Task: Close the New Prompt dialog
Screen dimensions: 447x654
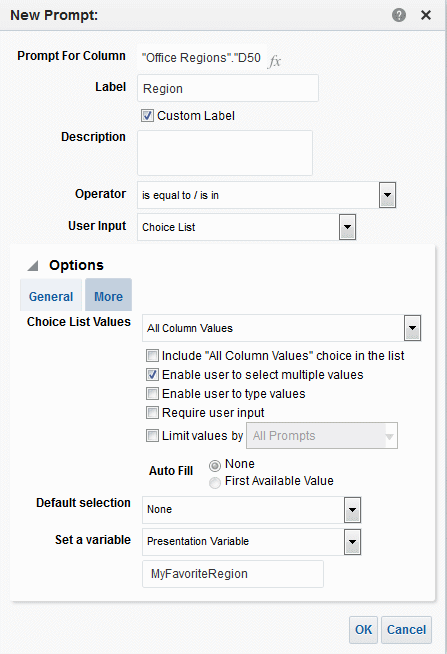Action: (426, 15)
